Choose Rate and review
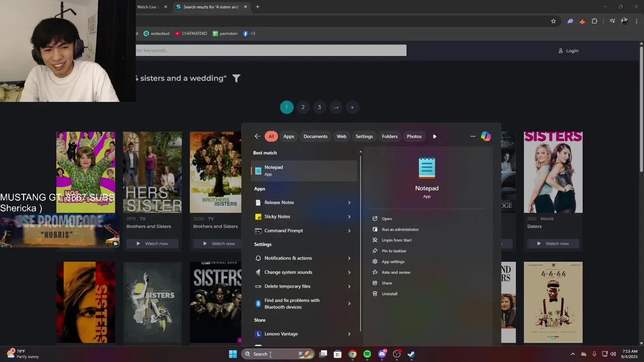Viewport: 644px width, 362px height. (x=396, y=273)
